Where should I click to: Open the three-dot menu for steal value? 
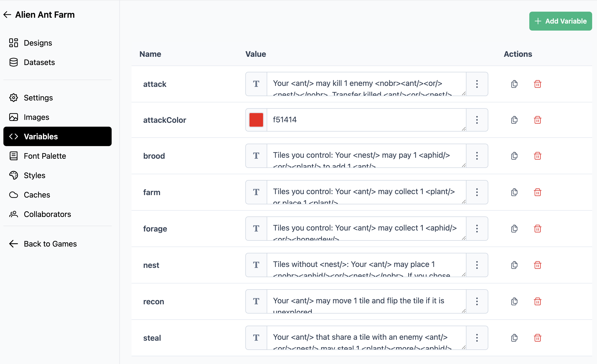point(477,338)
